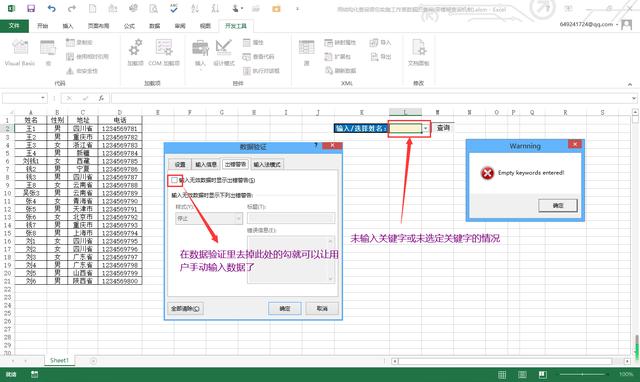Switch to Page Layout view in status bar

tap(522, 374)
